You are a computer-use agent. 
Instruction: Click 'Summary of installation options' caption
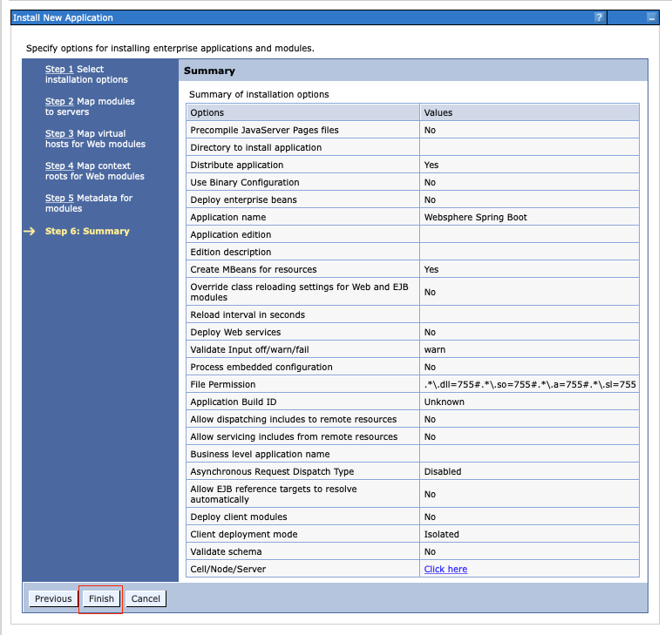[x=259, y=94]
